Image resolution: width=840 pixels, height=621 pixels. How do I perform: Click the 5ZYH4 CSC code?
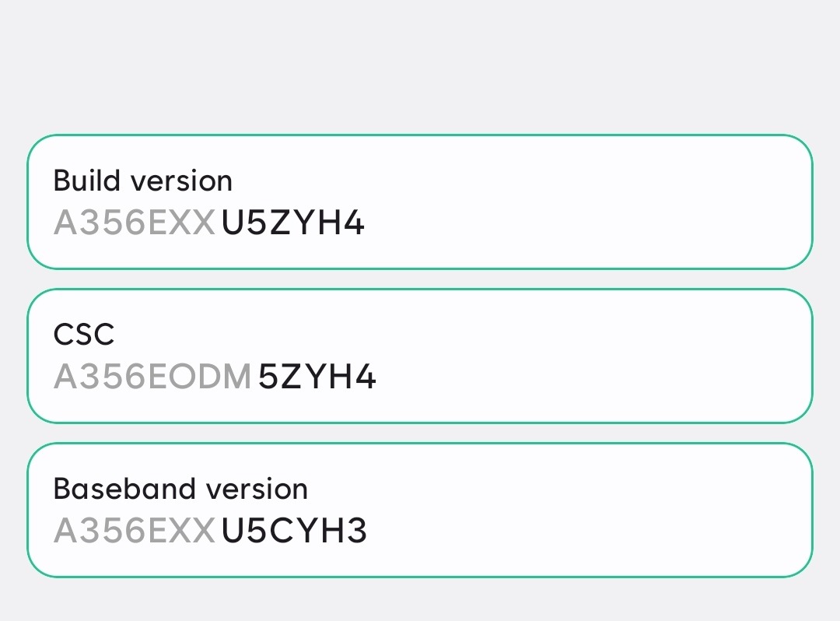317,376
